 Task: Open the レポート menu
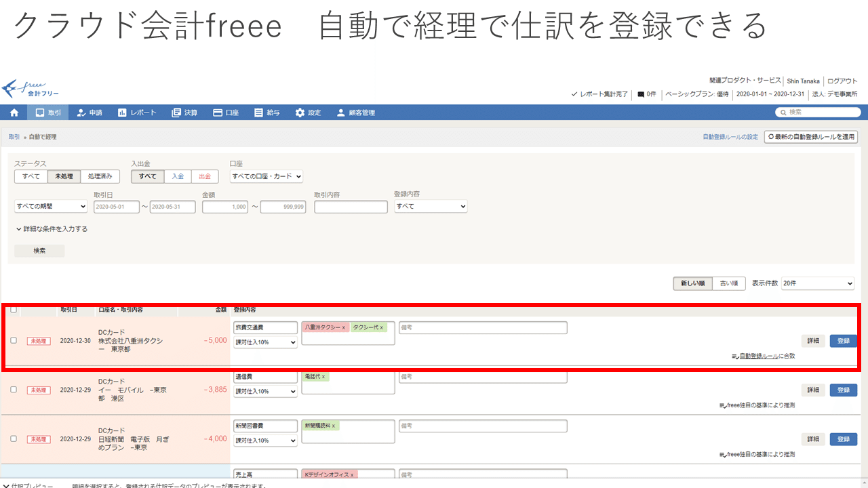(x=136, y=113)
